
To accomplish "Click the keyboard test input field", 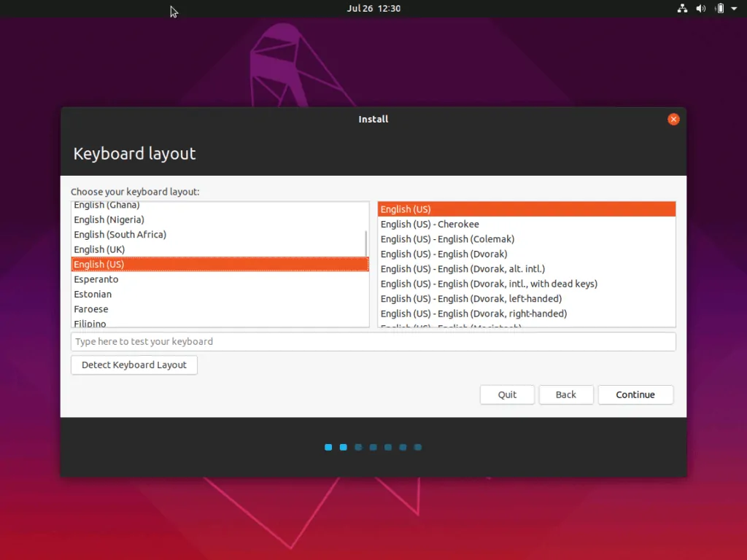I will coord(373,341).
